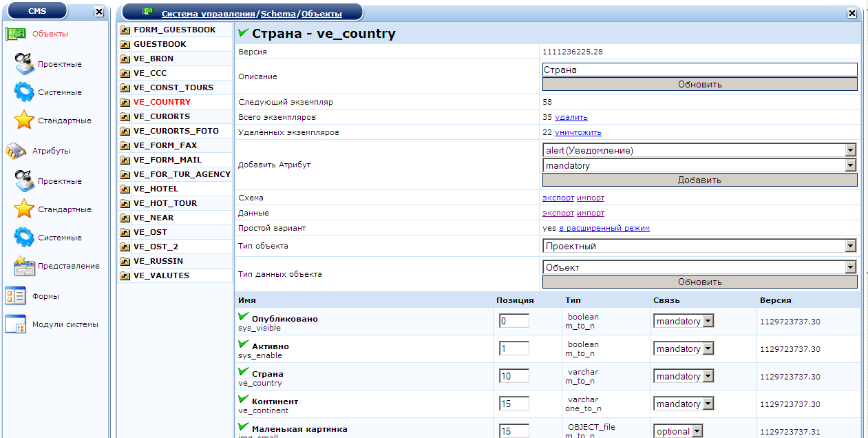Open the Модули системы icon
Image resolution: width=868 pixels, height=438 pixels.
15,324
